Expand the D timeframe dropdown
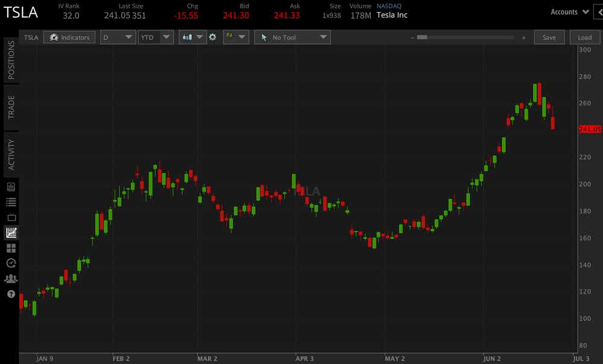 click(x=118, y=37)
